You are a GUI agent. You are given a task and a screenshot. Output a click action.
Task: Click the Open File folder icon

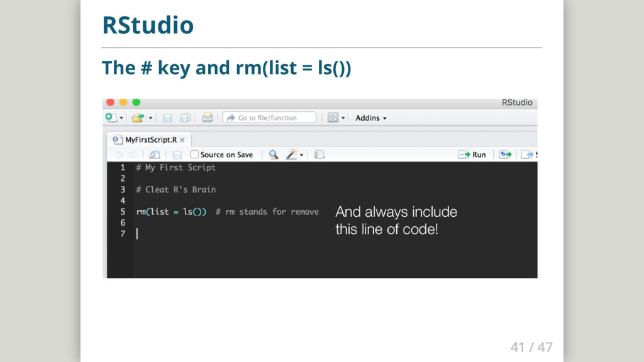pyautogui.click(x=138, y=118)
